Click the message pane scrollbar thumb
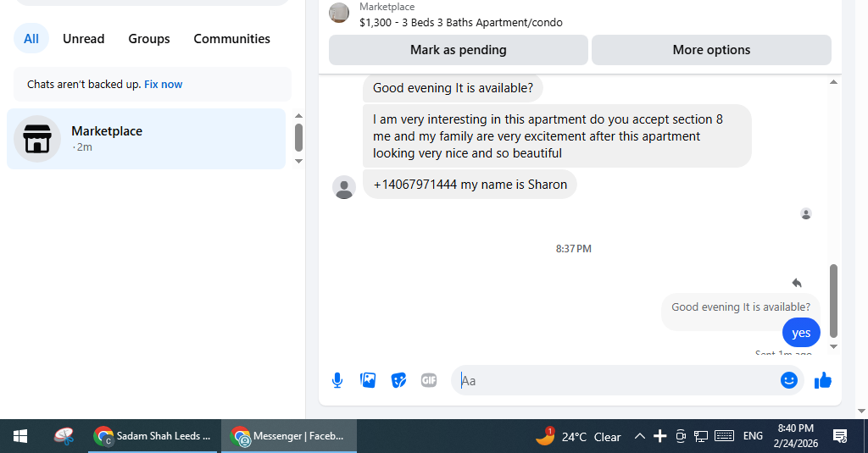The height and width of the screenshot is (453, 868). (x=833, y=301)
